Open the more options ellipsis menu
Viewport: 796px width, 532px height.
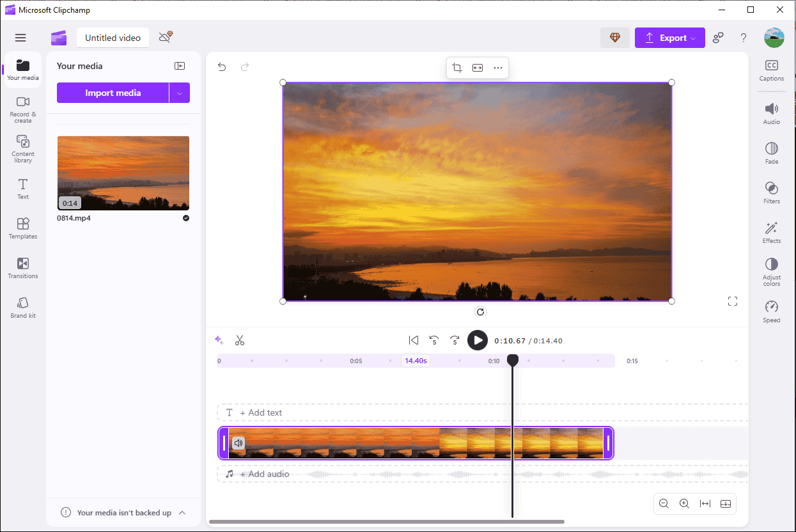498,68
